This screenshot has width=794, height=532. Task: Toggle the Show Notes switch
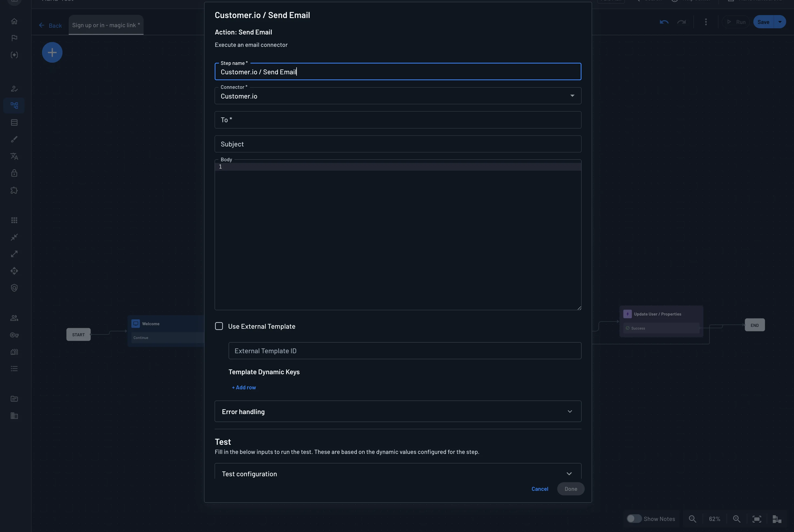pos(634,519)
